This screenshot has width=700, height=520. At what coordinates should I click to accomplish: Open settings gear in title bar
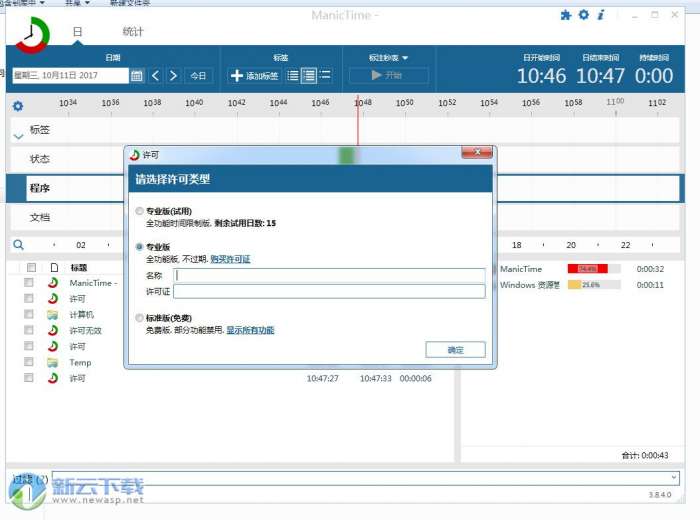583,15
